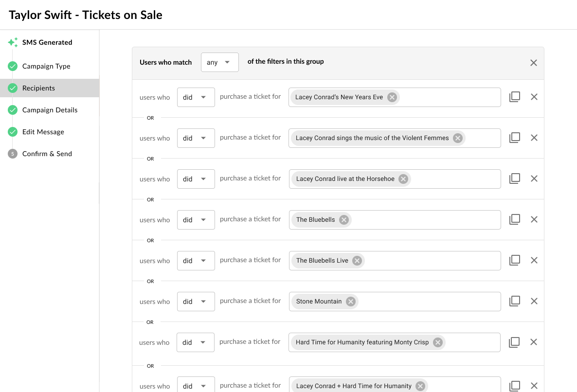This screenshot has height=392, width=577.
Task: Open the did dropdown for Lacey Conrad + Hard Time row
Action: pyautogui.click(x=196, y=384)
